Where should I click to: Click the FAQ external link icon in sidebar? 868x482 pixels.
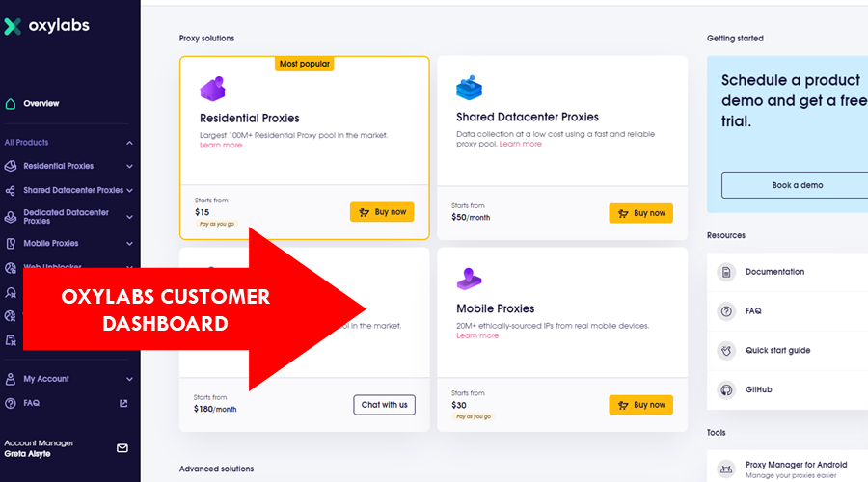(122, 403)
